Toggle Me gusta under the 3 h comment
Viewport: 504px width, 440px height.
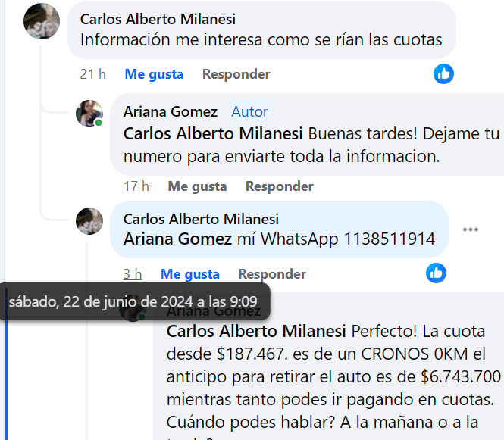pos(190,274)
